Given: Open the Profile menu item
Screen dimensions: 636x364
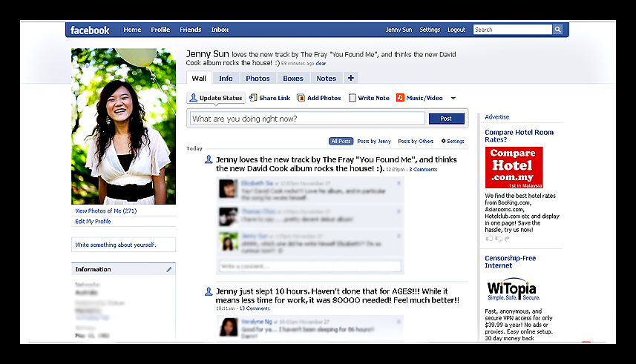Looking at the screenshot, I should pos(160,30).
